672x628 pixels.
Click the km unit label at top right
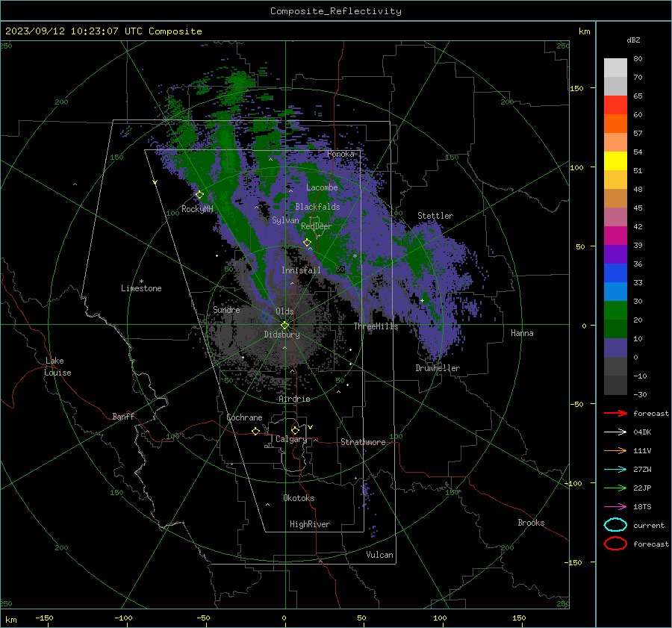tap(584, 31)
